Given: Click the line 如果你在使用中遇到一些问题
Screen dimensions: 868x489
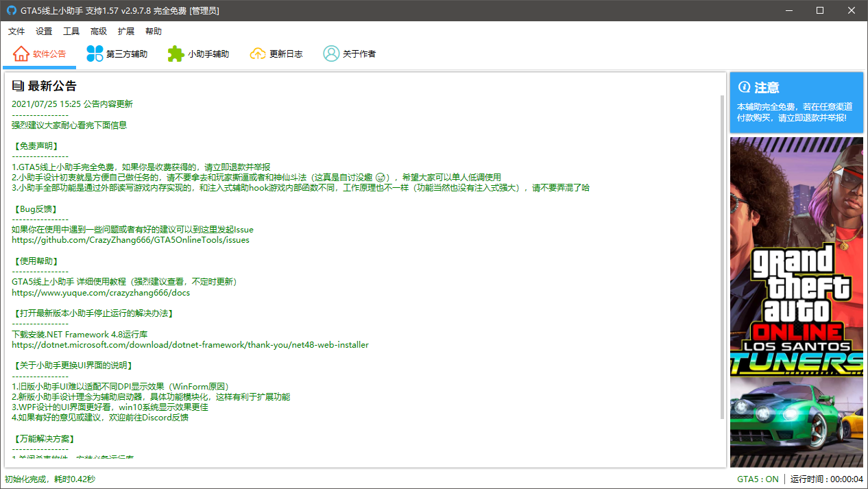Looking at the screenshot, I should (132, 230).
